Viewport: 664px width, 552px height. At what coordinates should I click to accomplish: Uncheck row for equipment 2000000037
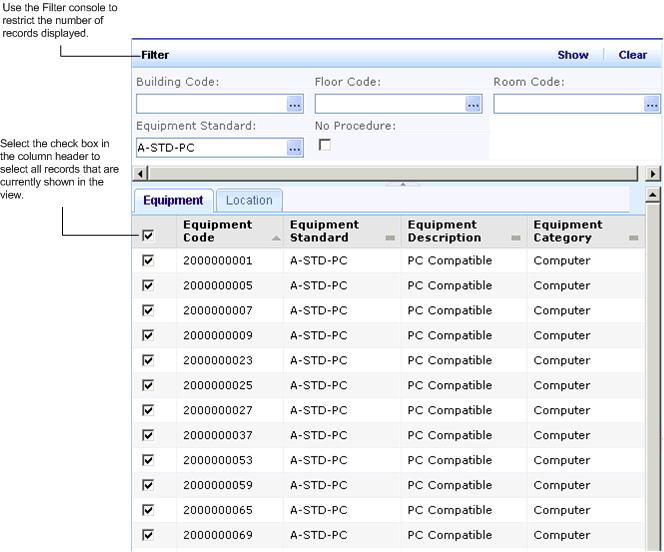(x=148, y=436)
